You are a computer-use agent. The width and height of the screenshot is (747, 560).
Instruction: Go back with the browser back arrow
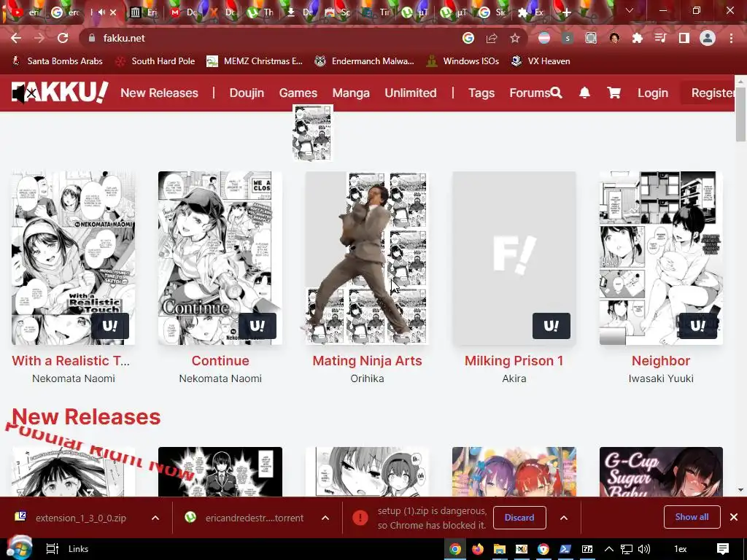pyautogui.click(x=16, y=38)
